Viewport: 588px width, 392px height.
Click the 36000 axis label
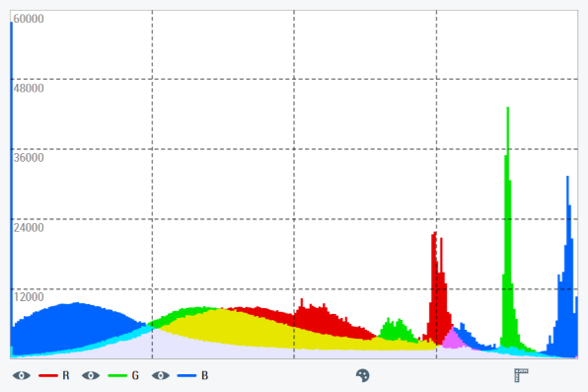click(x=29, y=158)
